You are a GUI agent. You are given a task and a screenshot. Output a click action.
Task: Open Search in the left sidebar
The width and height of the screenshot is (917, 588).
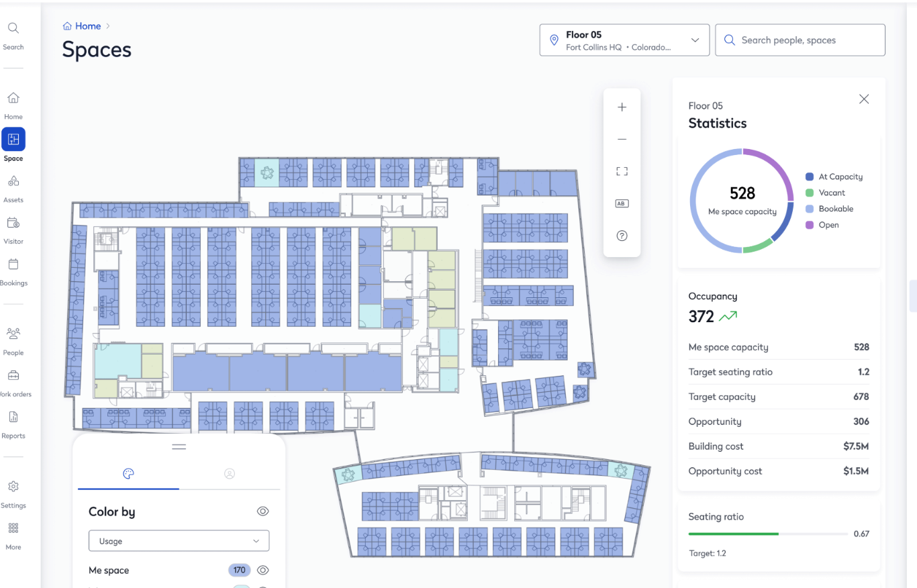pos(13,36)
